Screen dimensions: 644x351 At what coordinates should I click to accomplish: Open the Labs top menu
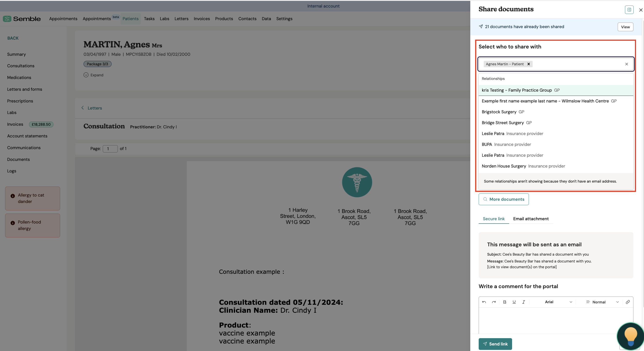tap(164, 19)
